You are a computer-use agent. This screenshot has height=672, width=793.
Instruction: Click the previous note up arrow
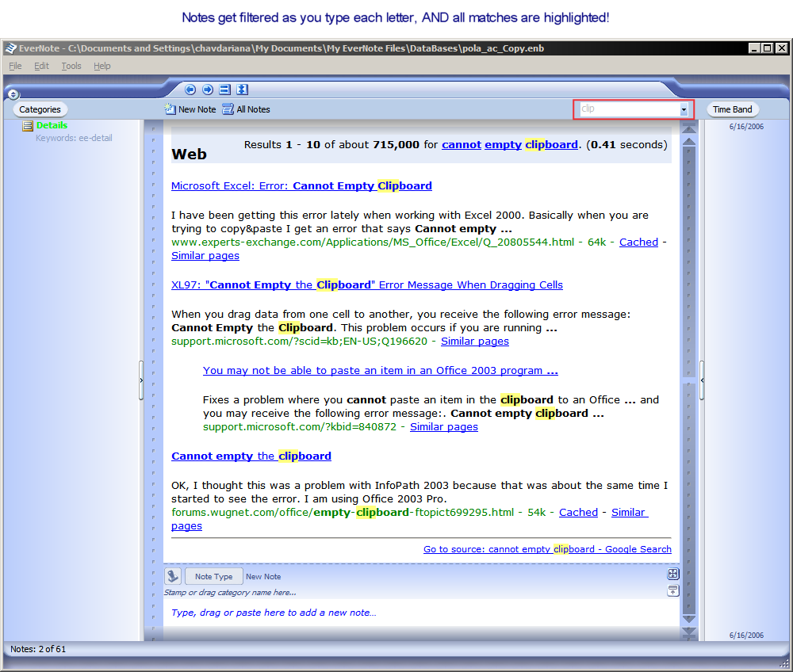tap(689, 142)
